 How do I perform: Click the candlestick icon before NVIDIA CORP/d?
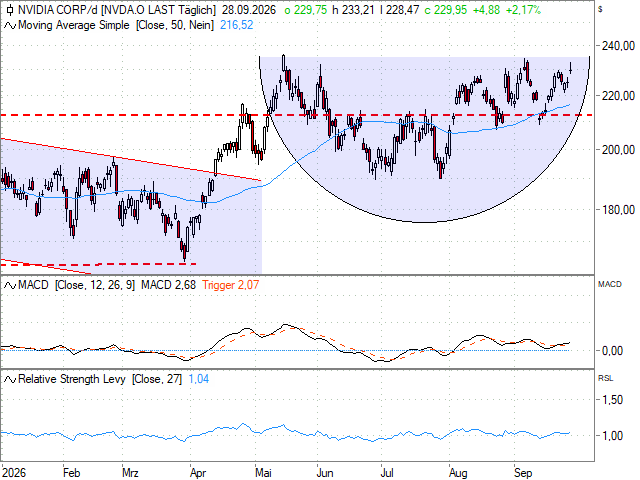coord(10,10)
